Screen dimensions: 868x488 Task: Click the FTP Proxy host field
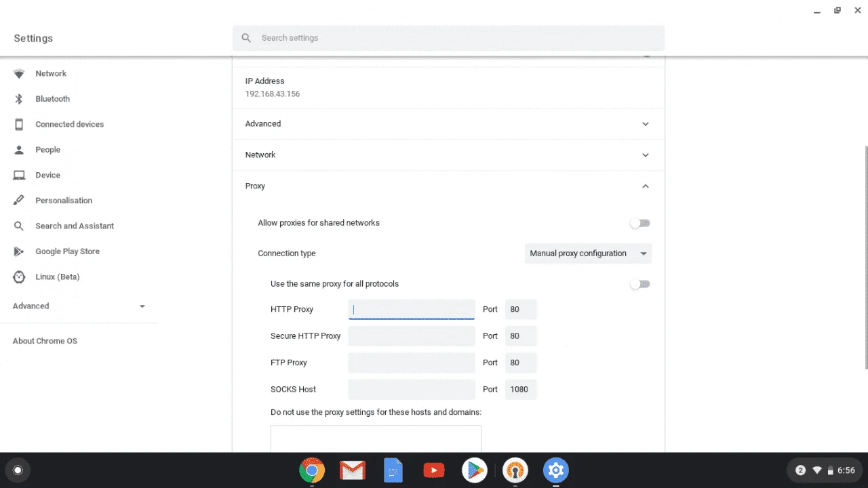coord(412,363)
